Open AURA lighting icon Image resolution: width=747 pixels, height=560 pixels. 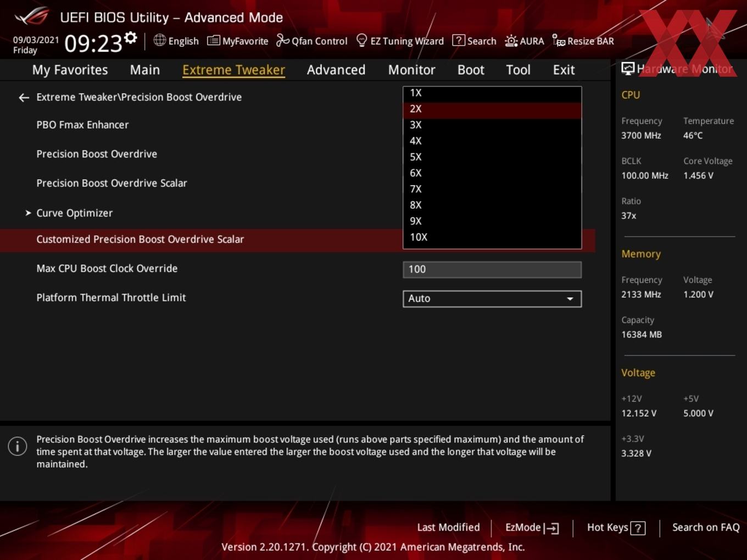tap(511, 41)
